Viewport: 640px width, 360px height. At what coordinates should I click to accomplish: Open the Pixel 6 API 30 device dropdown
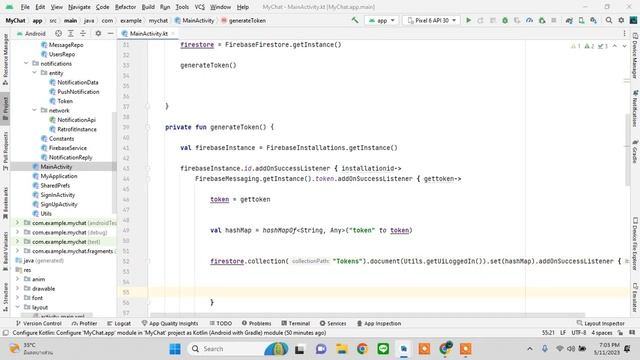tap(431, 20)
